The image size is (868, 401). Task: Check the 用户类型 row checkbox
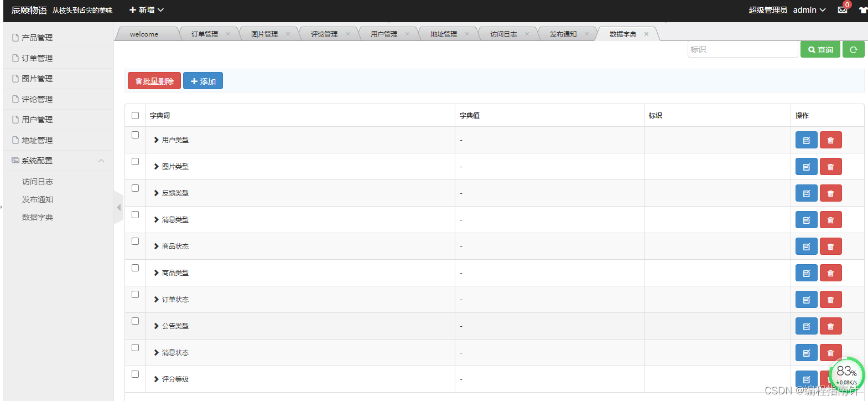click(x=135, y=135)
